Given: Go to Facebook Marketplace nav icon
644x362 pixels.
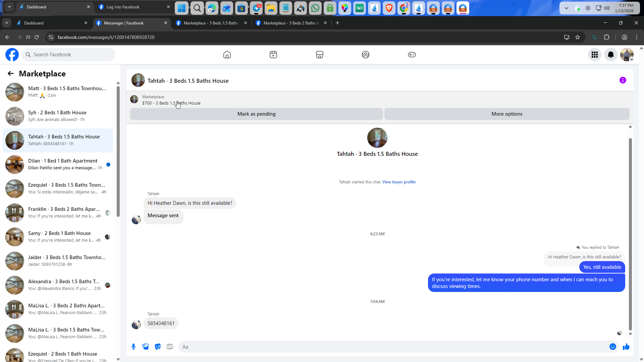Looking at the screenshot, I should (319, 55).
